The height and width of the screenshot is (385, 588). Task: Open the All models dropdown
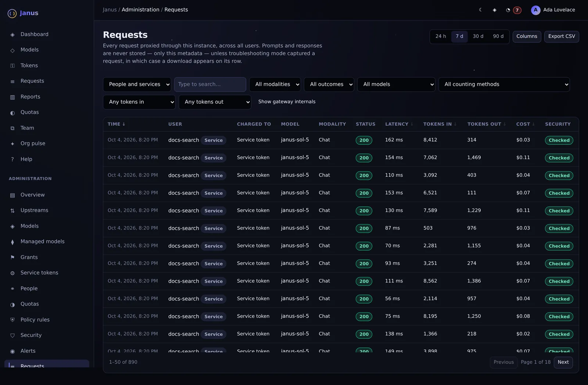(396, 84)
